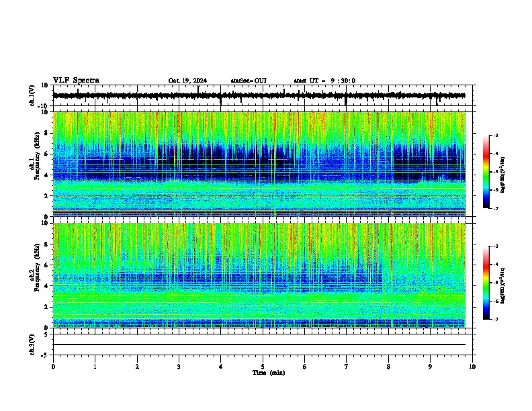Click time axis tick label "4"
This screenshot has height=411, width=532.
coord(221,367)
